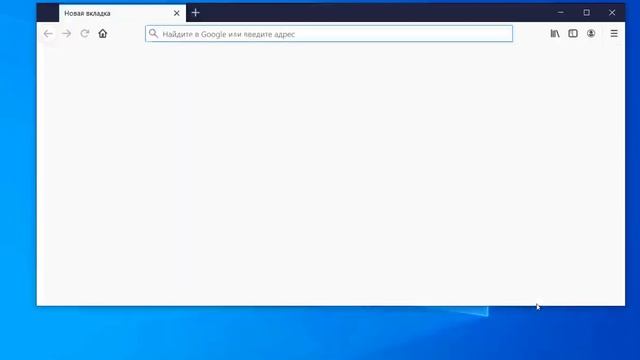
Task: Open the Library bookmarks and history panel
Action: pyautogui.click(x=555, y=33)
